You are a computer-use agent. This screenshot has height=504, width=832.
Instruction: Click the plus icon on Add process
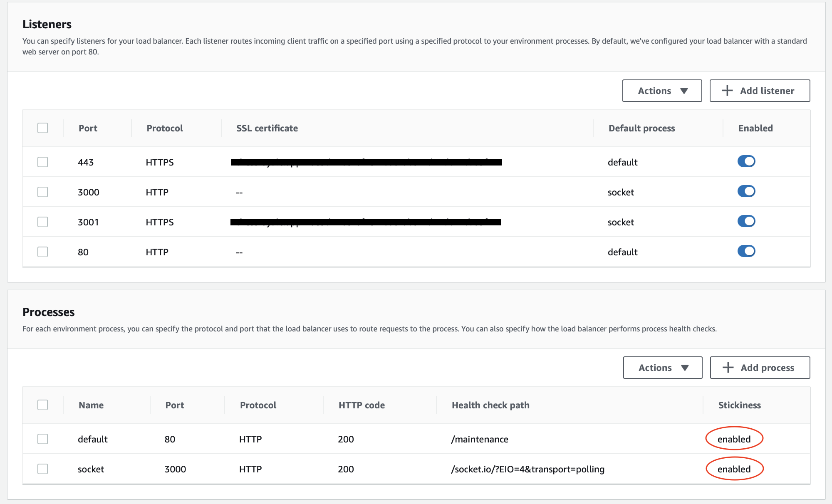[x=727, y=367]
